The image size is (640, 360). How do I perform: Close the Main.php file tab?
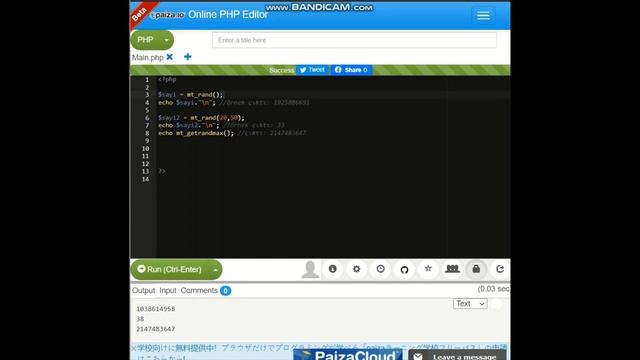click(x=169, y=57)
